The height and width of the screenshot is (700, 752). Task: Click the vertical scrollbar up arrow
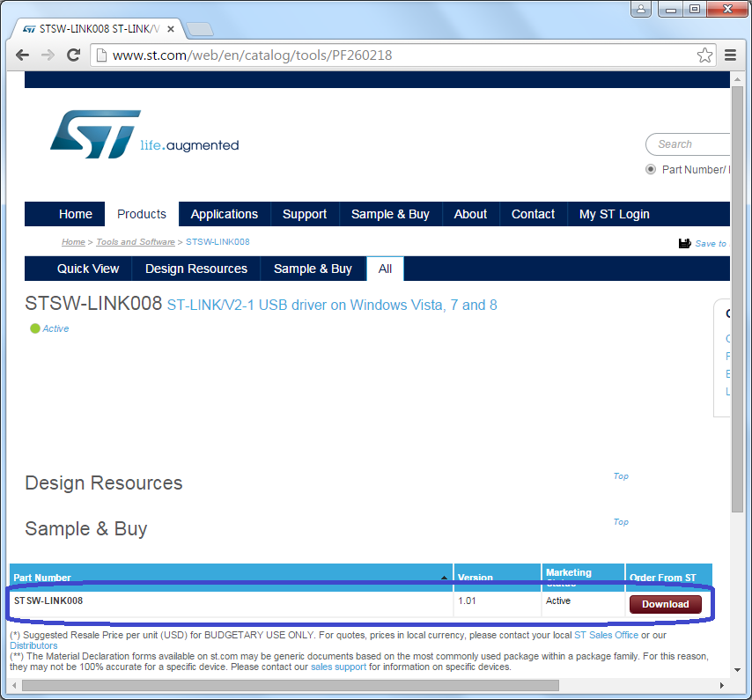(x=737, y=78)
